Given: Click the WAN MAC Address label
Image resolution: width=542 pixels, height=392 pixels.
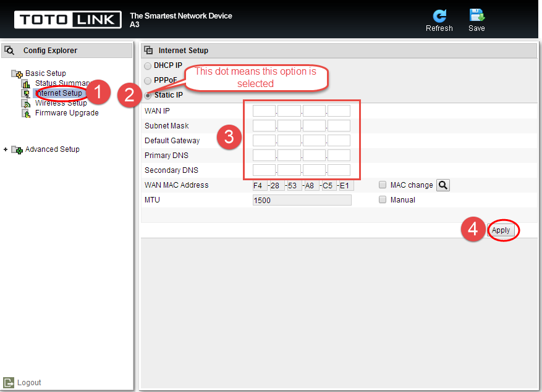Looking at the screenshot, I should point(176,185).
